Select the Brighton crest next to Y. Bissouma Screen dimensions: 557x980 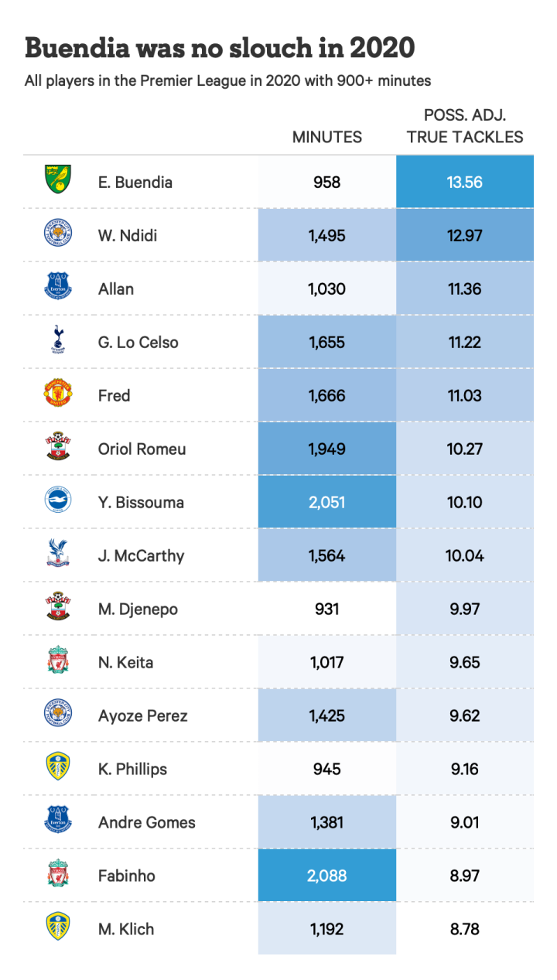click(x=58, y=501)
